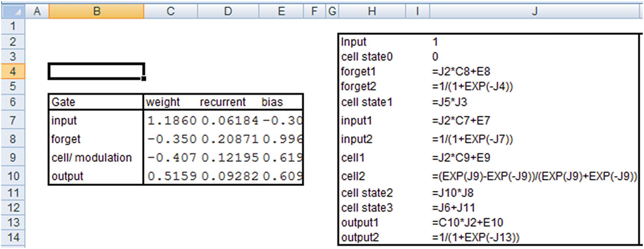Click the output2 sigmoid formula cell
This screenshot has height=249, width=644.
(476, 237)
